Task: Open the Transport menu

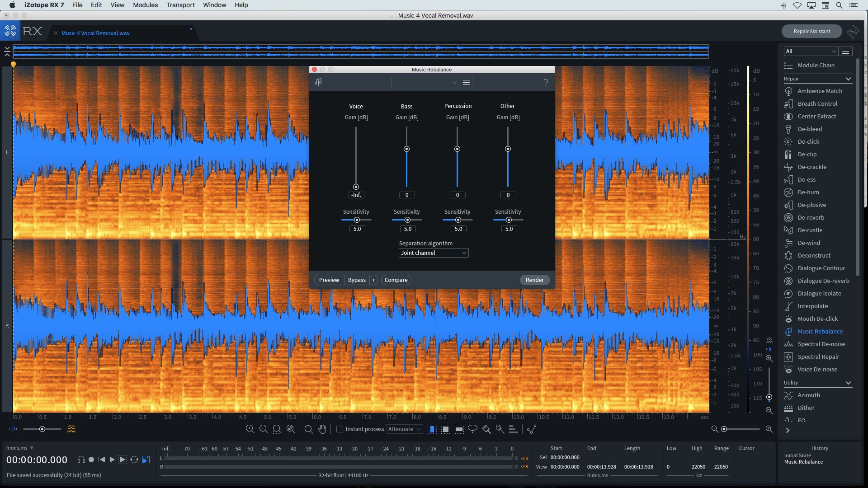Action: coord(179,5)
